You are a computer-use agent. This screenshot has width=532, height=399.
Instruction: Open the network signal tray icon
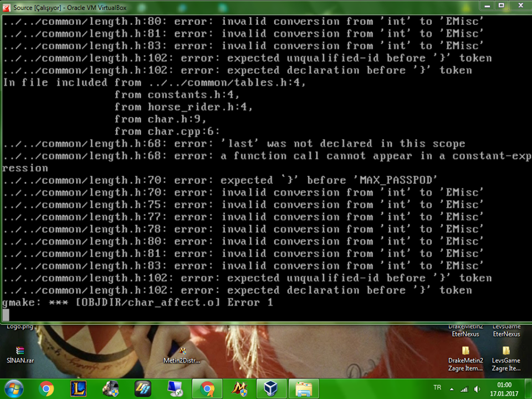coord(464,389)
